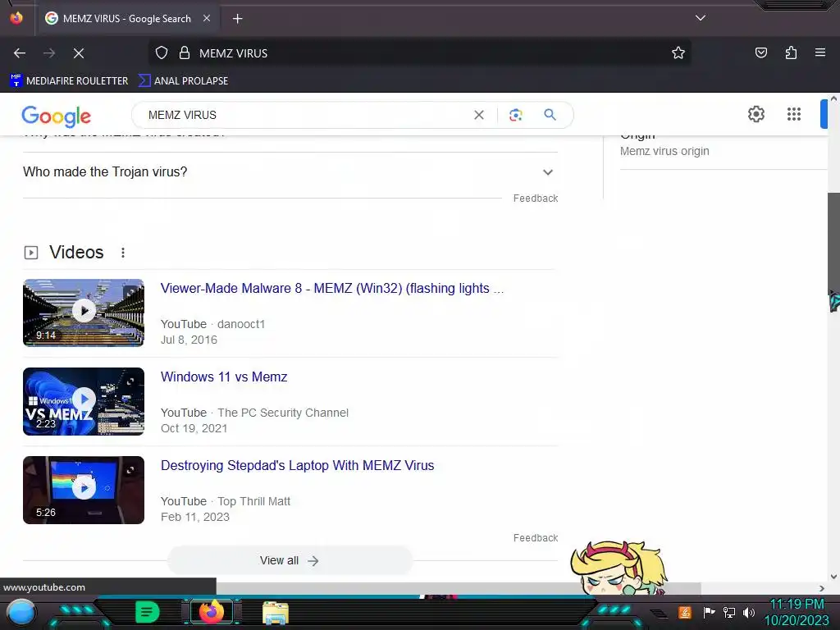This screenshot has width=840, height=630.
Task: Open the volume speaker tray icon
Action: tap(748, 612)
